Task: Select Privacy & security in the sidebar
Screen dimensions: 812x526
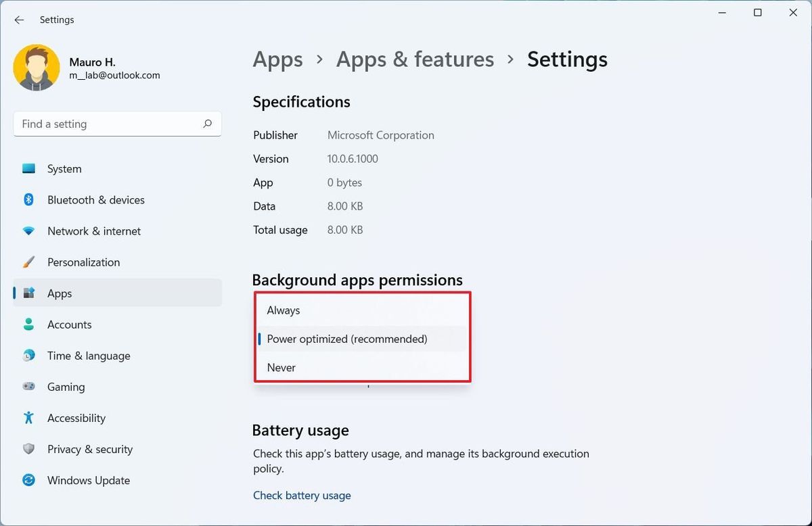Action: (28, 449)
